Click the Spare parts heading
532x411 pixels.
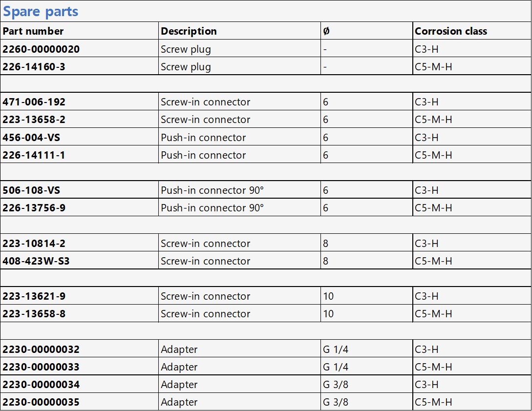41,11
